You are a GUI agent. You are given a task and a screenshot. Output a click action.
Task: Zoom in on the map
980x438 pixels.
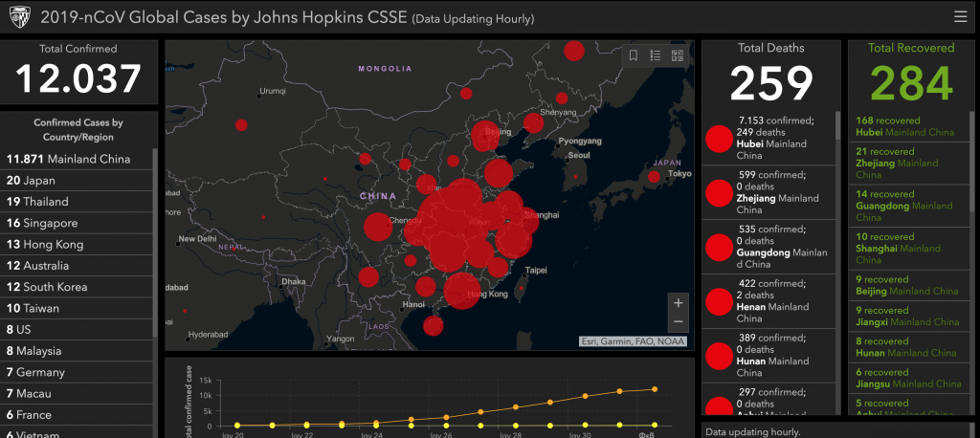tap(678, 302)
